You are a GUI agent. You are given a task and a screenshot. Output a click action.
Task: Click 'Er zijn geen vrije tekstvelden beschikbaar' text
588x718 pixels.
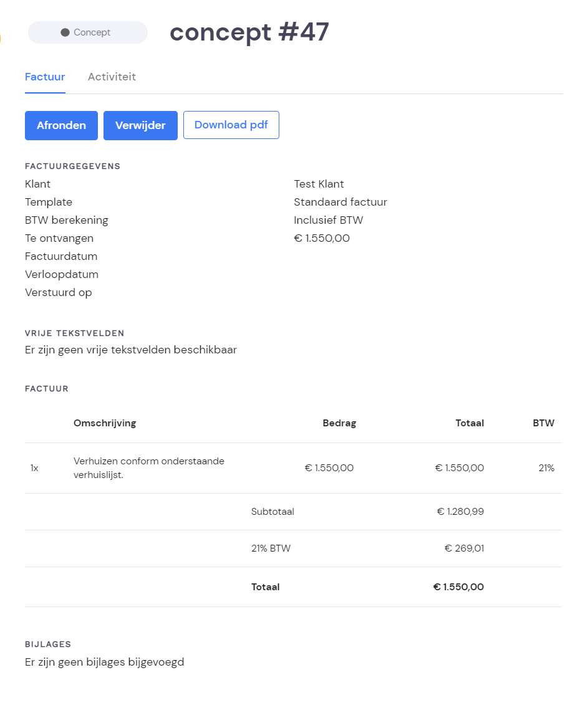(x=131, y=350)
